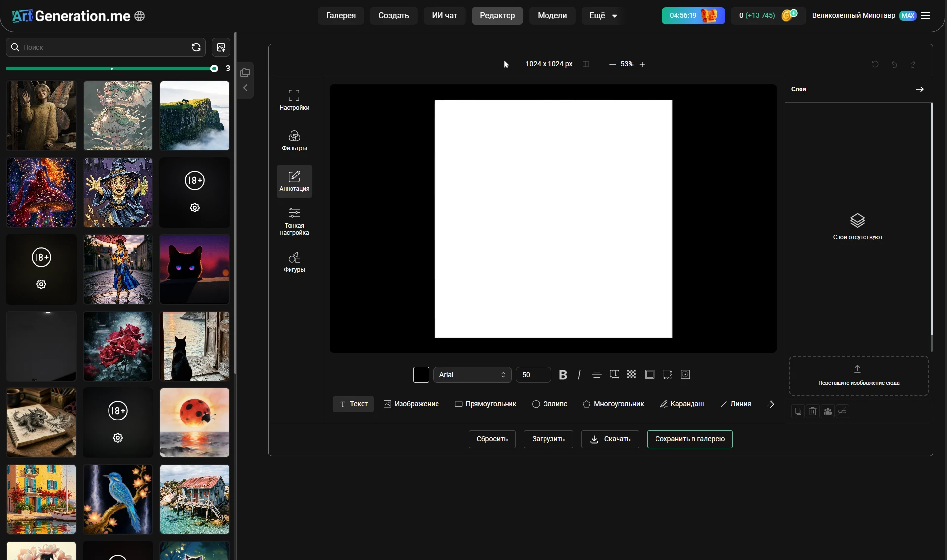This screenshot has width=947, height=560.
Task: Open the black text color swatch
Action: [421, 375]
